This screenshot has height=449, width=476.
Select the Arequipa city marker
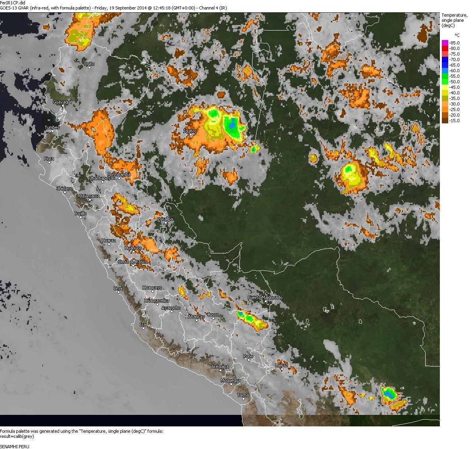coord(220,370)
